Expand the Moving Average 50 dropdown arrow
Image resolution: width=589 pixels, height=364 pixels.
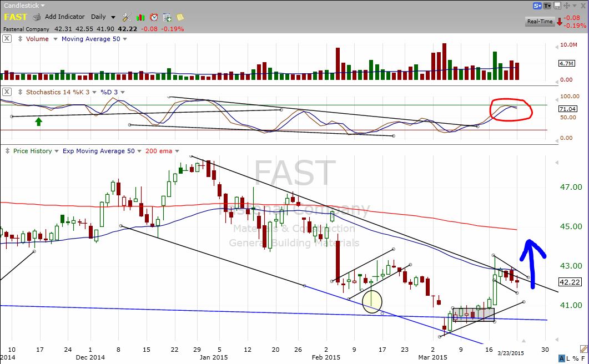pyautogui.click(x=125, y=39)
